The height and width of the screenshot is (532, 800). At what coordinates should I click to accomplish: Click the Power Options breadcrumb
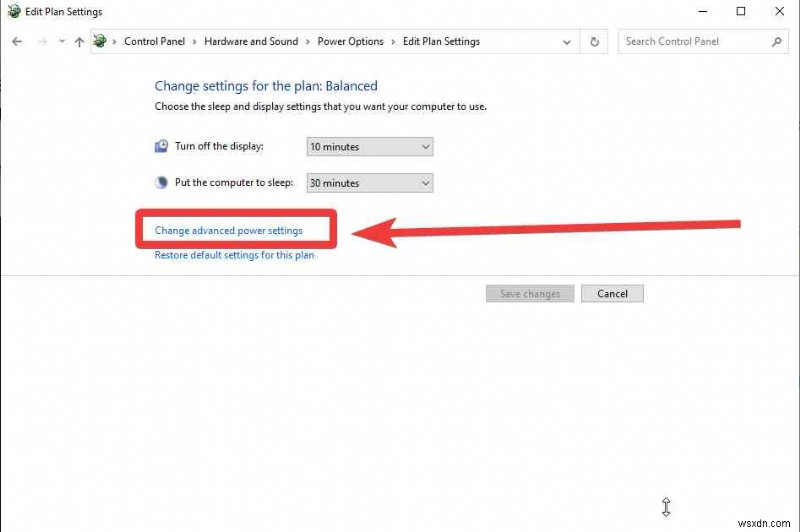pos(351,41)
